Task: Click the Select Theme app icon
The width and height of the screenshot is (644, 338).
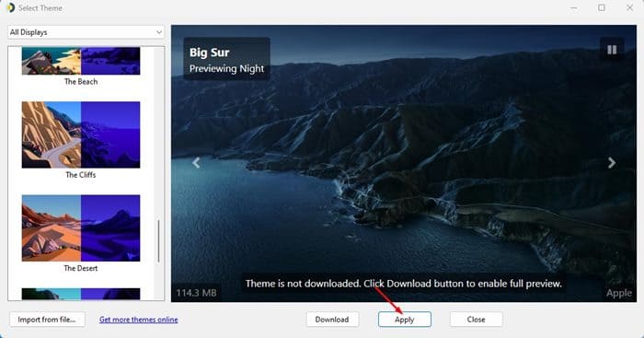Action: coord(10,7)
